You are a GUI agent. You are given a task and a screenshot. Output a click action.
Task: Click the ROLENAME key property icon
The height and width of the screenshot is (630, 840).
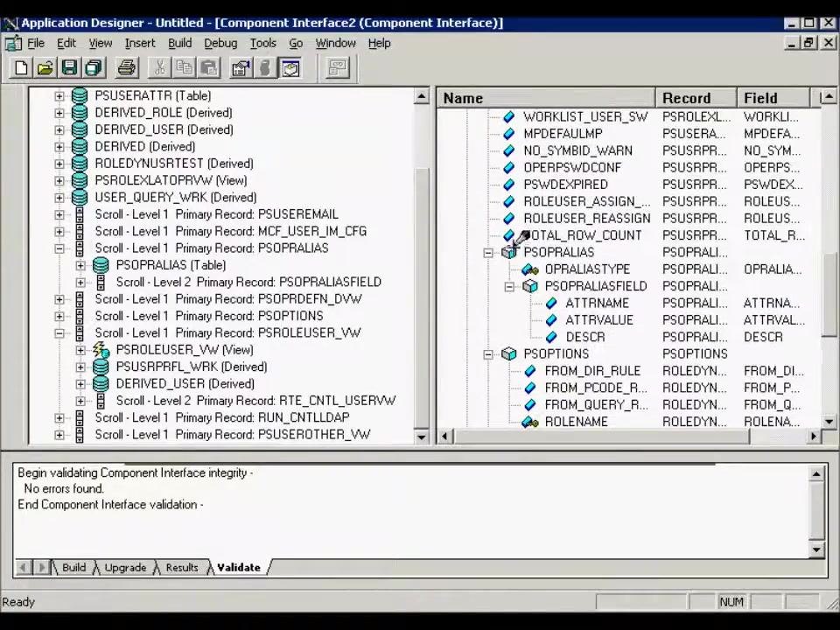(x=530, y=422)
